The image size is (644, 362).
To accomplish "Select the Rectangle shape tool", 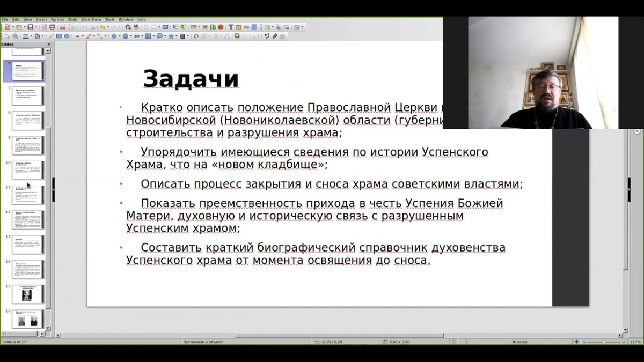I will pyautogui.click(x=59, y=36).
